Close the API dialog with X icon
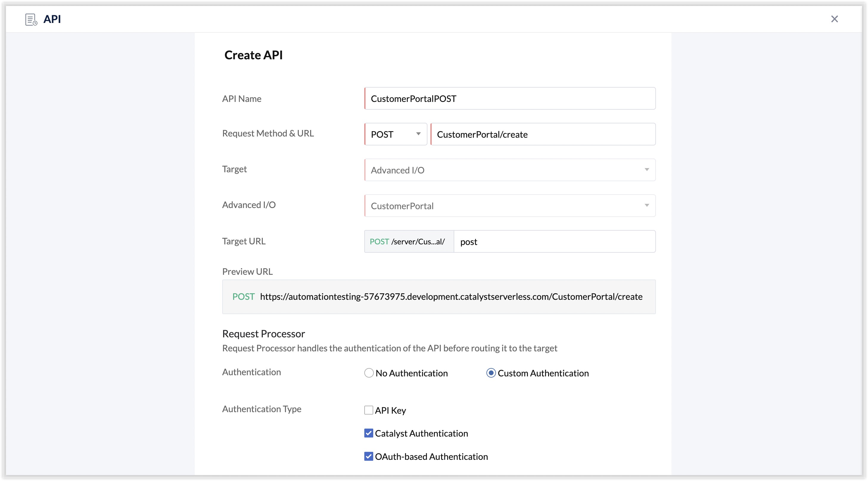This screenshot has width=868, height=481. (x=834, y=19)
